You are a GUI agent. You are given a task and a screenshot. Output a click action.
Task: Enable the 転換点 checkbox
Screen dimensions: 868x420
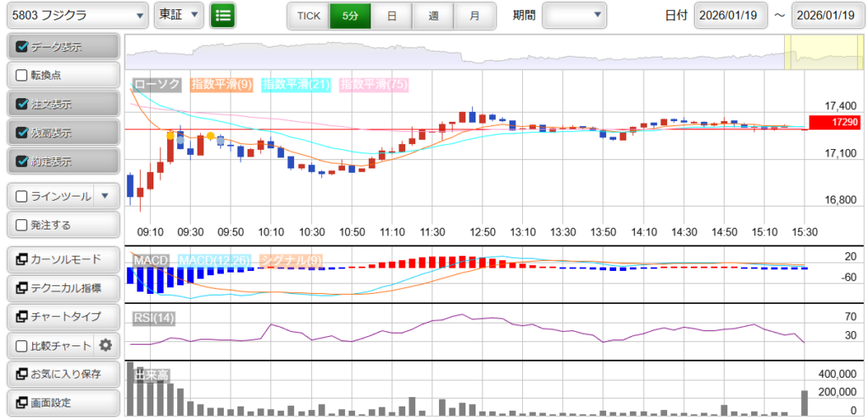[23, 75]
